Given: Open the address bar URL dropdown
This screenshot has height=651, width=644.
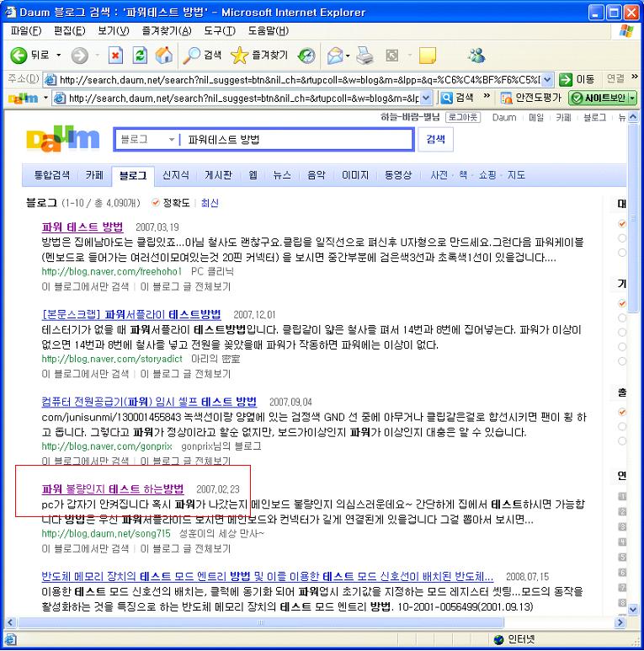Looking at the screenshot, I should [x=547, y=79].
